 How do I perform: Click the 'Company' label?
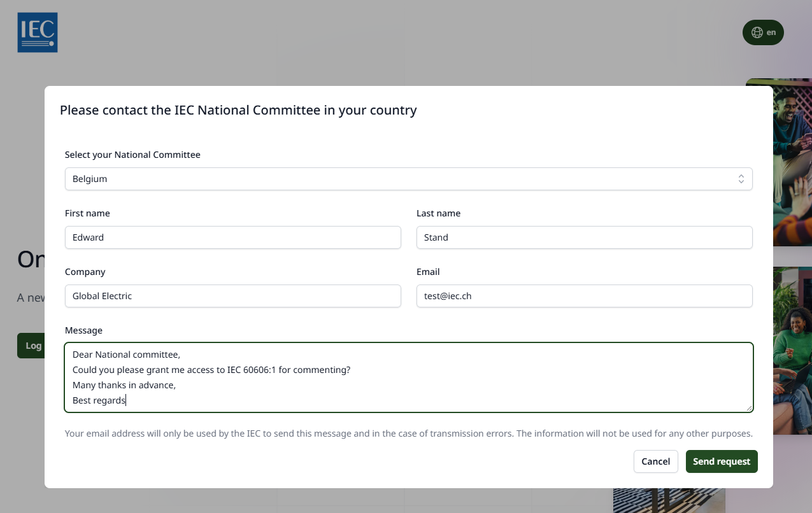coord(85,272)
